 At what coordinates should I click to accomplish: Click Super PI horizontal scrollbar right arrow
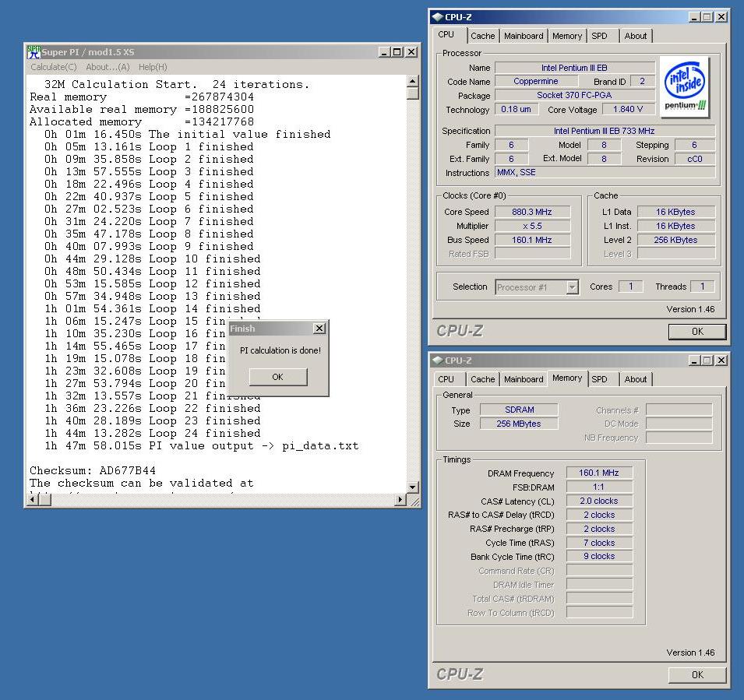pyautogui.click(x=401, y=499)
